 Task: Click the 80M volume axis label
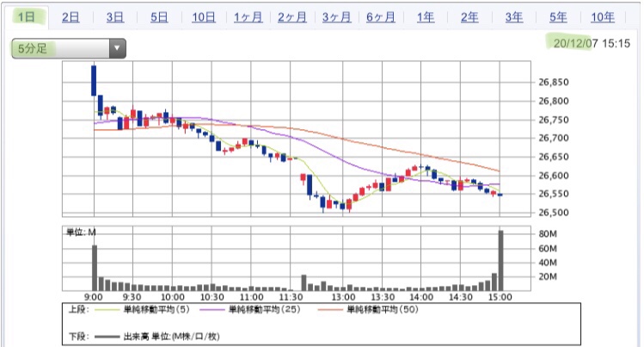pos(548,234)
